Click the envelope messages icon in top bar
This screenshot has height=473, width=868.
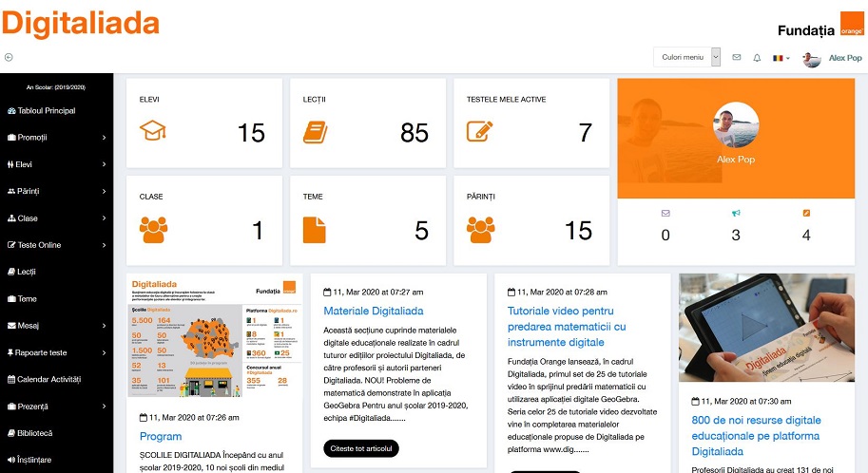pyautogui.click(x=736, y=58)
